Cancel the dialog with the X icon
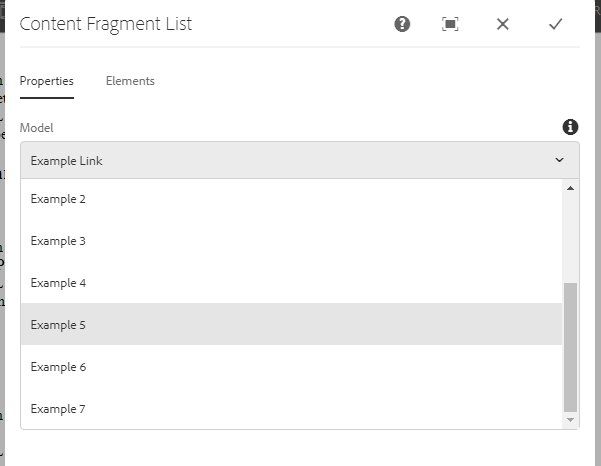 [502, 24]
